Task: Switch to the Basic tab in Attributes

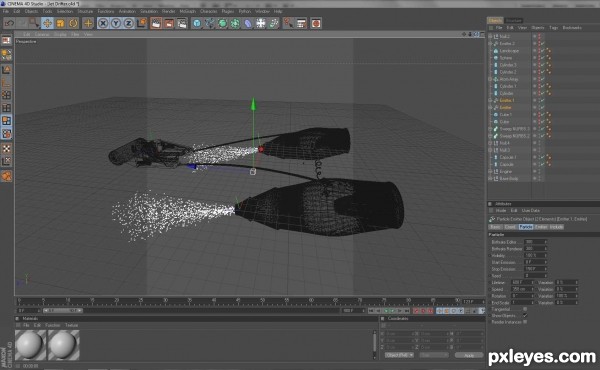Action: click(495, 227)
